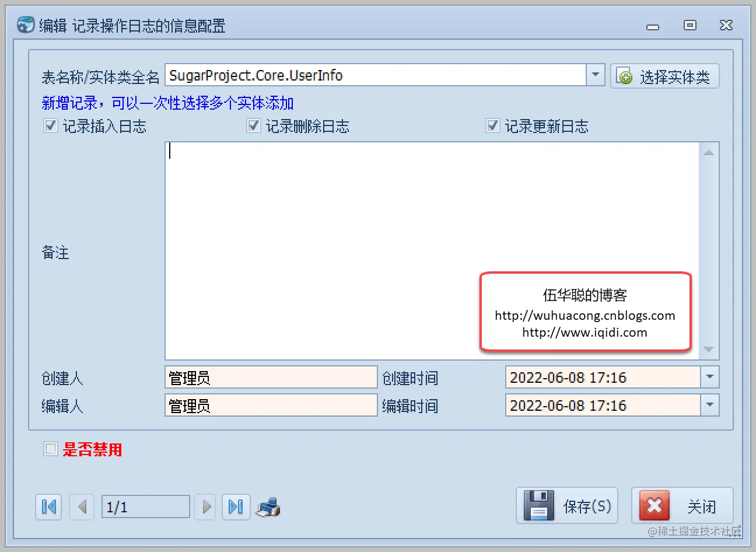Click the printer icon
This screenshot has height=552, width=756.
pyautogui.click(x=269, y=507)
